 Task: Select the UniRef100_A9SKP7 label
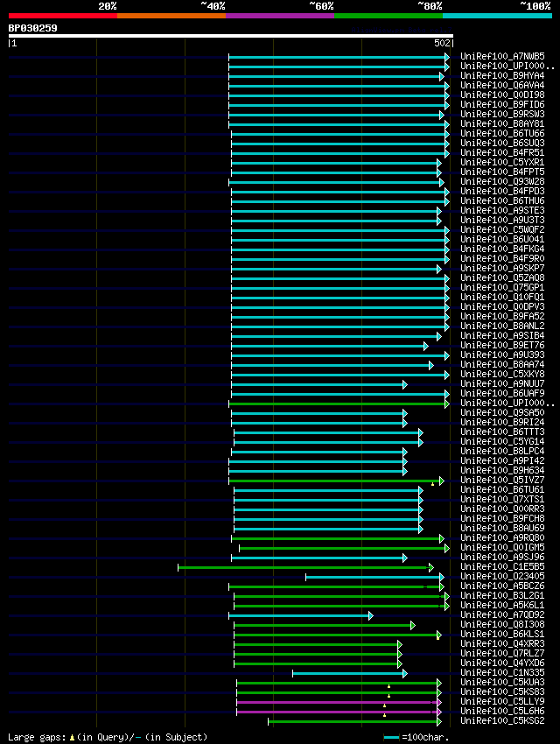[x=502, y=268]
